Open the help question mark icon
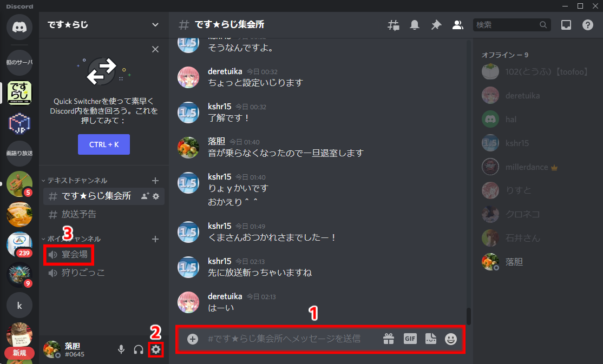This screenshot has height=364, width=603. (588, 25)
